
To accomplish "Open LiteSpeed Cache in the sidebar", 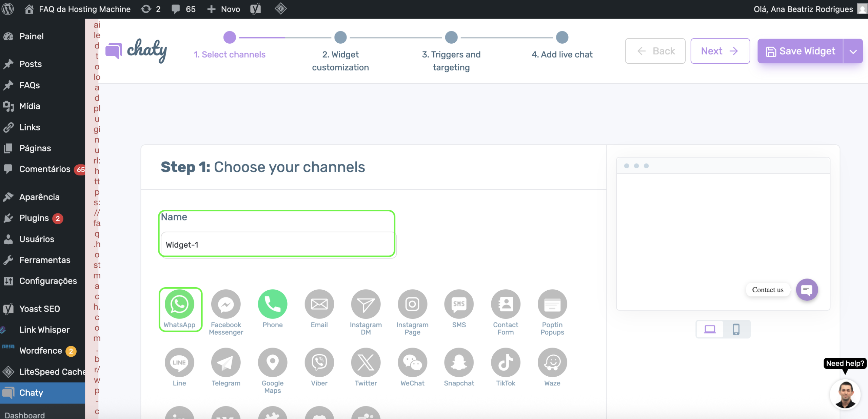I will point(42,372).
